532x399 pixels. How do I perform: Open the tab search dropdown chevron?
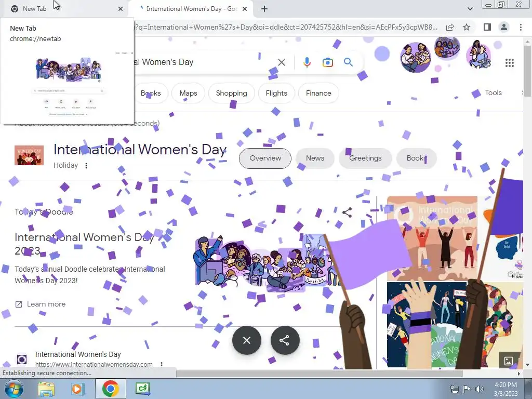tap(470, 9)
